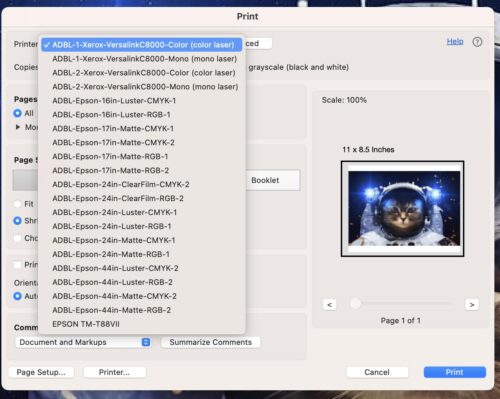The width and height of the screenshot is (500, 399).
Task: Select ADBL-Epson-16in-Luster-CMYK-1 printer
Action: [x=142, y=101]
